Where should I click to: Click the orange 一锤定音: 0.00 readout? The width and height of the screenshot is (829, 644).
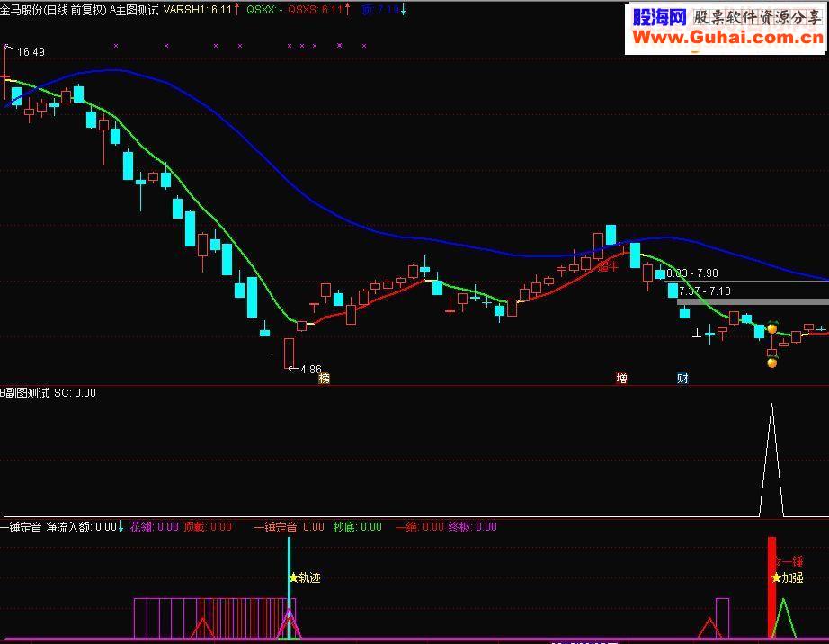[290, 526]
